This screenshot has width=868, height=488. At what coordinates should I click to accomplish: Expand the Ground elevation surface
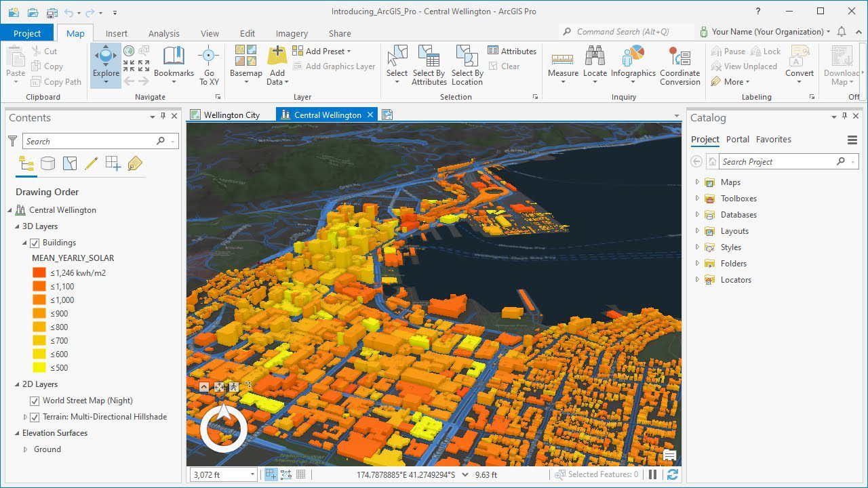point(25,449)
